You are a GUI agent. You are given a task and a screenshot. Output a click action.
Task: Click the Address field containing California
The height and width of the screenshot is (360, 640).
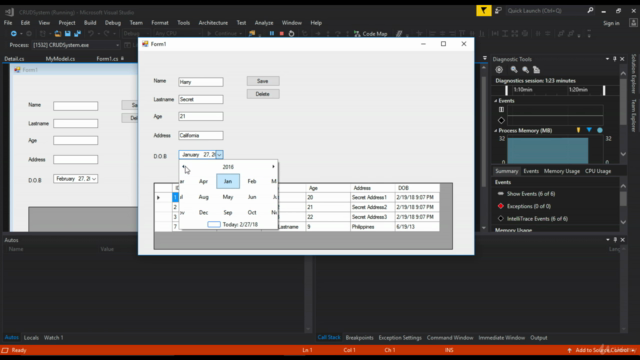[201, 136]
